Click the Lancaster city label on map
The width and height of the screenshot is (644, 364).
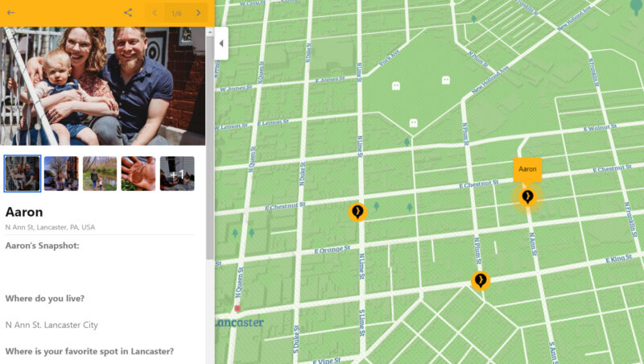(239, 322)
